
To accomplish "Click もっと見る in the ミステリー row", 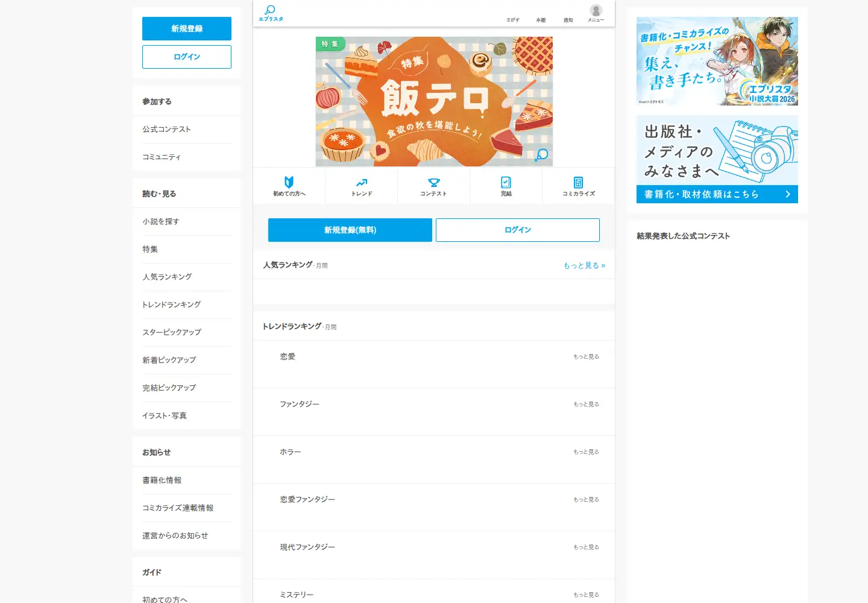I will click(587, 595).
